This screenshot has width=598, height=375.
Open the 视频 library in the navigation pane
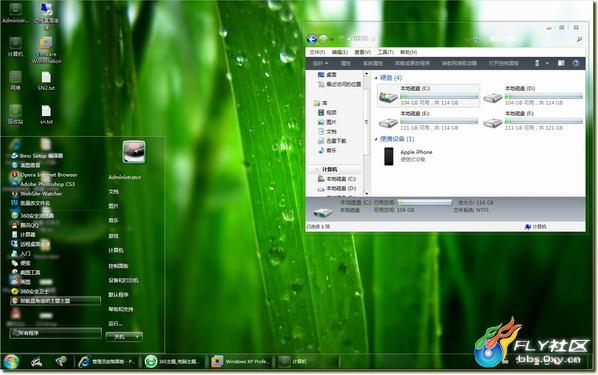pos(327,113)
